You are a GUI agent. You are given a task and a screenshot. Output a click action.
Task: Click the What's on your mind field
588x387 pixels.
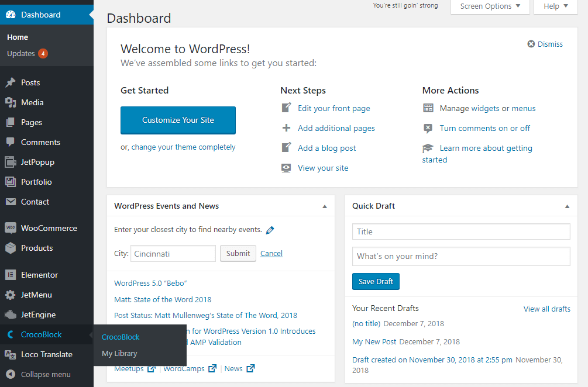461,256
